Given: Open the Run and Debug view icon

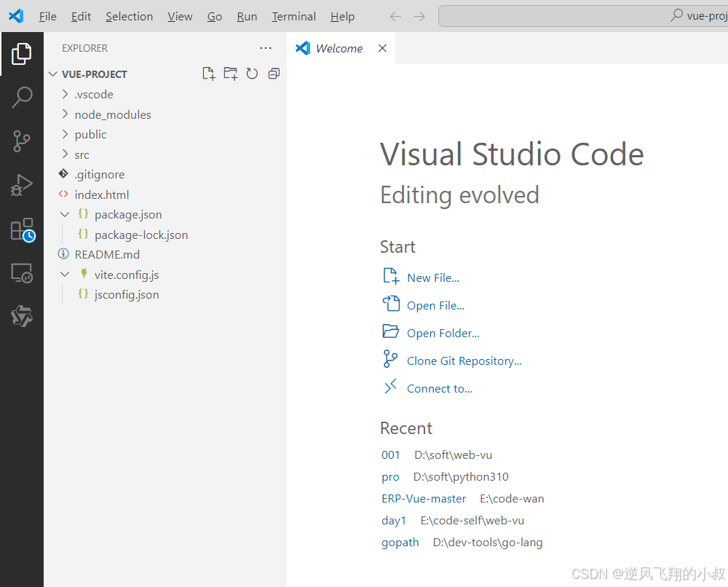Looking at the screenshot, I should pyautogui.click(x=21, y=185).
